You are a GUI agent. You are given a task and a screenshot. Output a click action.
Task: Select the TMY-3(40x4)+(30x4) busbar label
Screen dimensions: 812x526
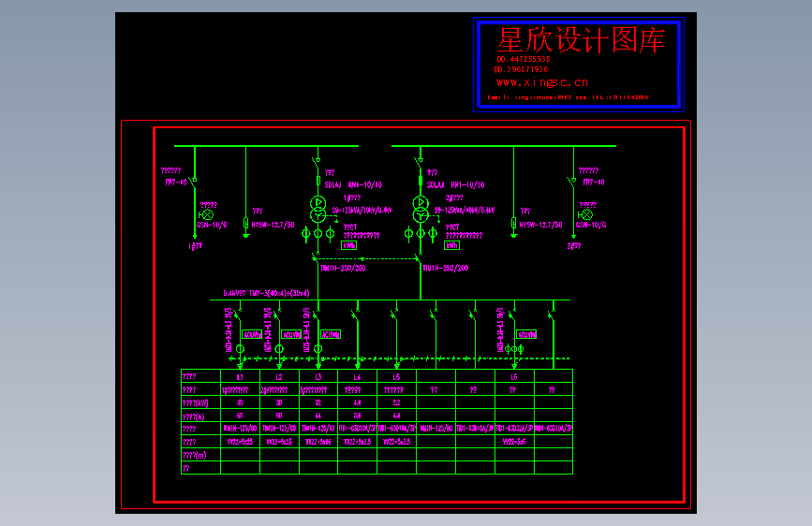point(279,293)
